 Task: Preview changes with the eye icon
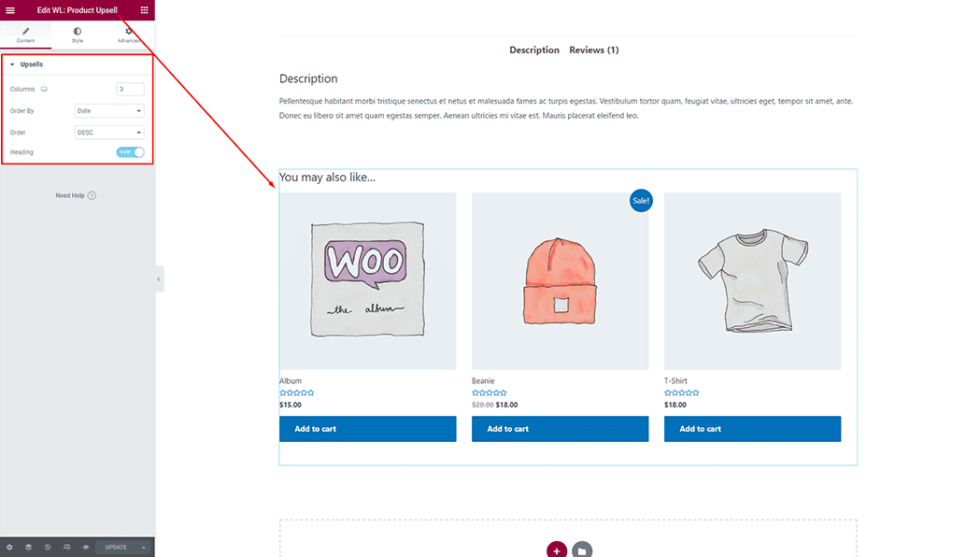coord(85,547)
